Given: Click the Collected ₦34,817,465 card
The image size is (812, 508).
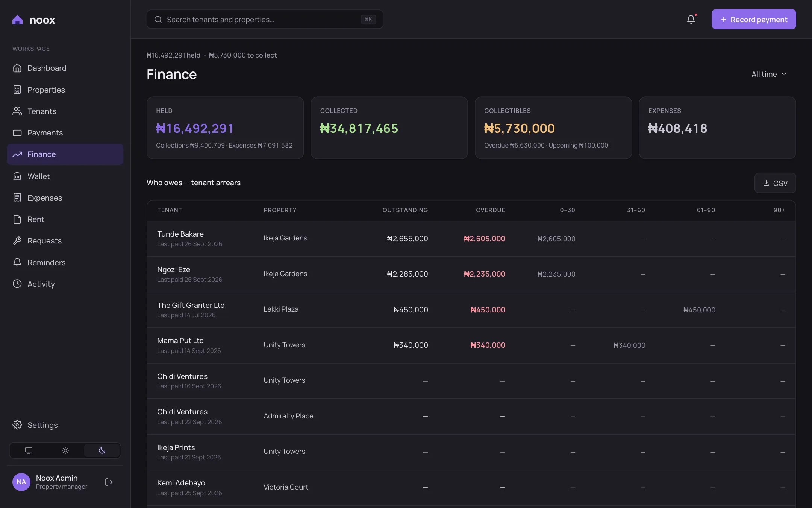Looking at the screenshot, I should [389, 128].
